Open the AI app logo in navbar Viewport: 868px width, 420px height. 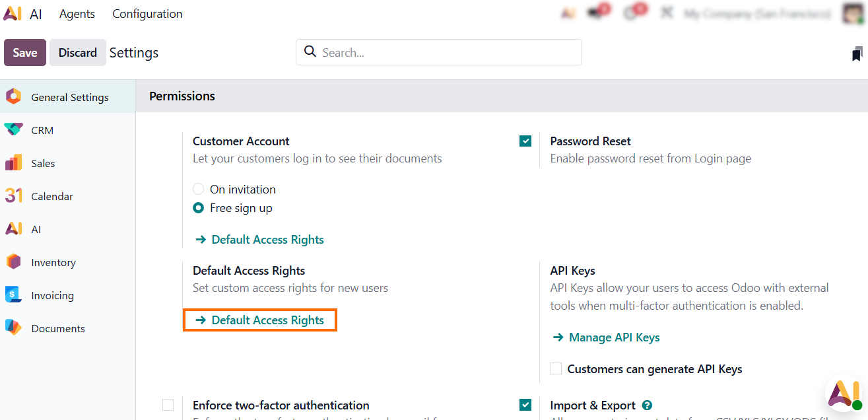coord(13,14)
